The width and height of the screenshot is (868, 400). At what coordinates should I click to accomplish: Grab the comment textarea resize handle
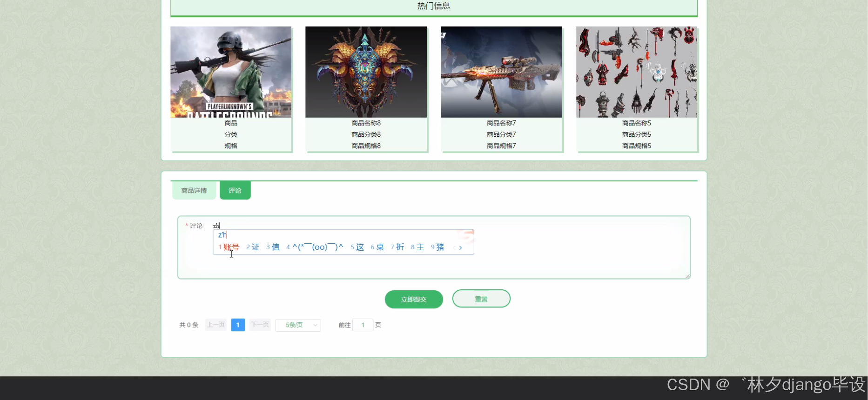[x=687, y=276]
